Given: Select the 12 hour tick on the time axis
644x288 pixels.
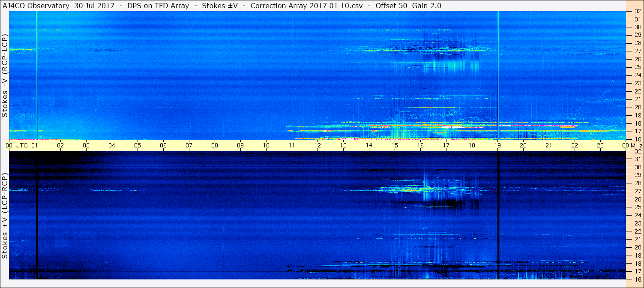Looking at the screenshot, I should pos(318,145).
